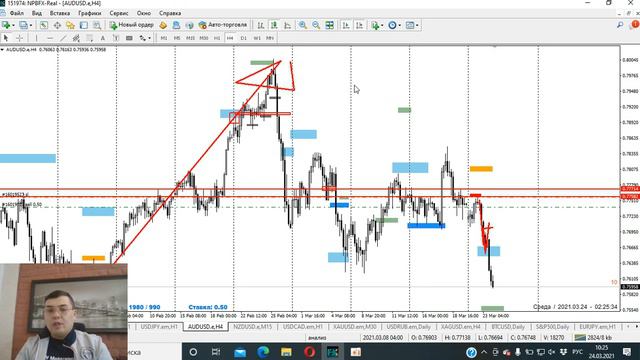
Task: Open the Mail app from taskbar
Action: (240, 351)
